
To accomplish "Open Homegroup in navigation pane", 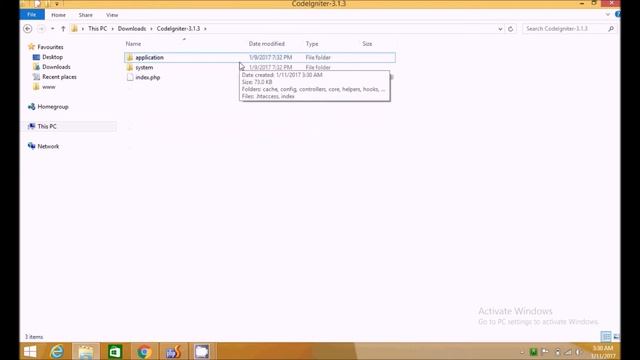I will point(53,107).
